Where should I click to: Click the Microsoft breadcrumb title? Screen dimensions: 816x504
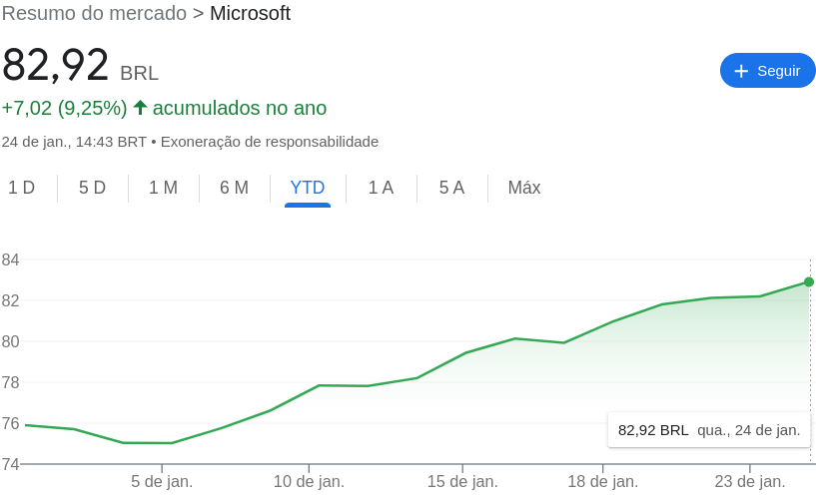coord(250,14)
